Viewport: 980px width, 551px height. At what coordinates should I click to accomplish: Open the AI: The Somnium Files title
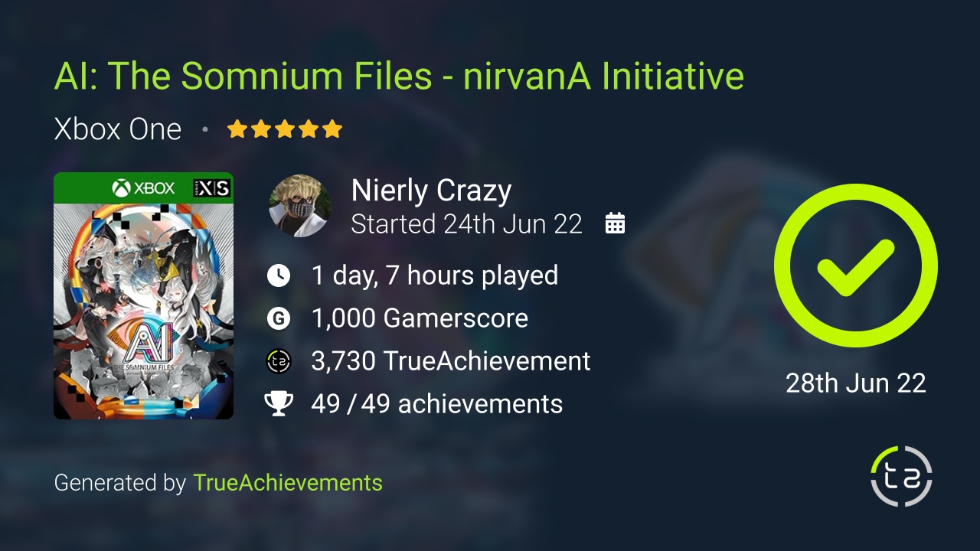tap(399, 77)
